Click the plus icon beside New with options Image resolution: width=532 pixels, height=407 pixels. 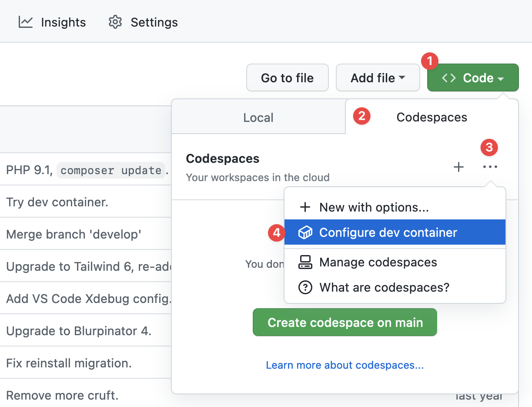click(x=305, y=207)
